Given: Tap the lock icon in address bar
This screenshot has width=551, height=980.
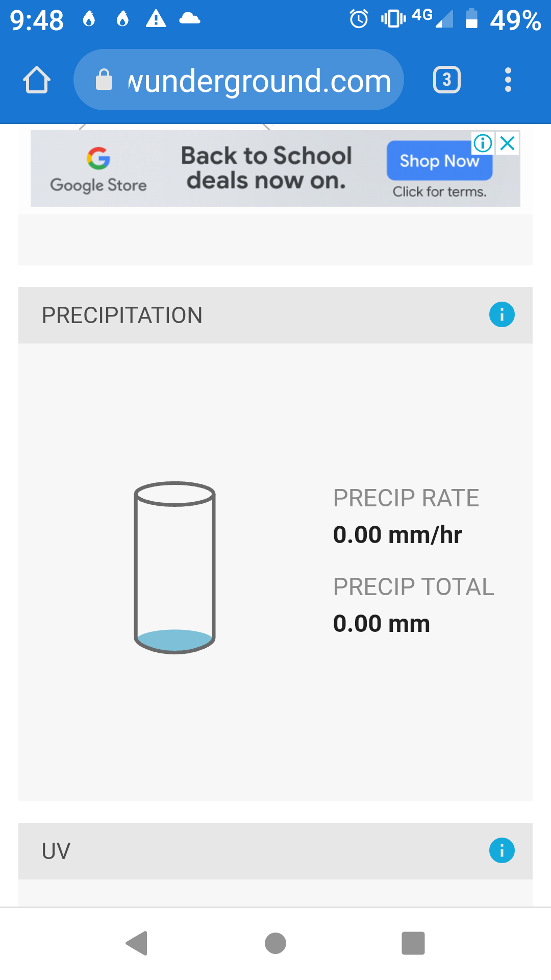Looking at the screenshot, I should (x=104, y=80).
